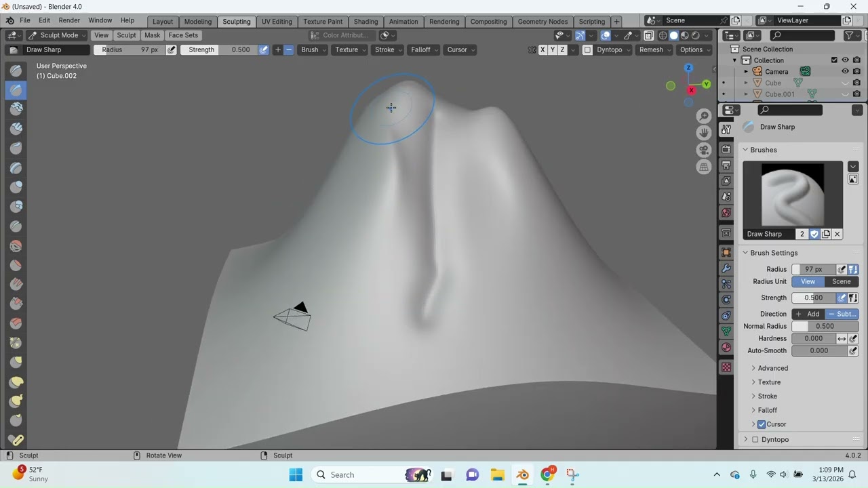Switch to the Shading workspace tab
Screen dimensions: 868x488
tap(366, 22)
